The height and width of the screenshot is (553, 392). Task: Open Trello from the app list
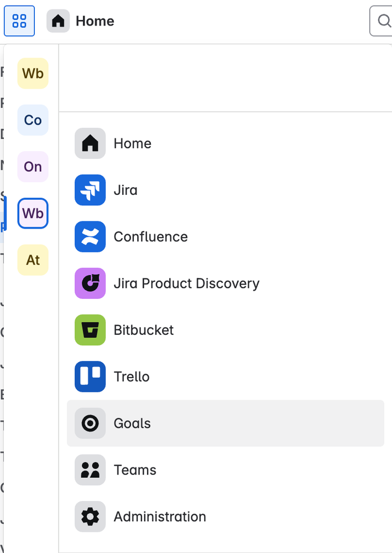point(226,376)
